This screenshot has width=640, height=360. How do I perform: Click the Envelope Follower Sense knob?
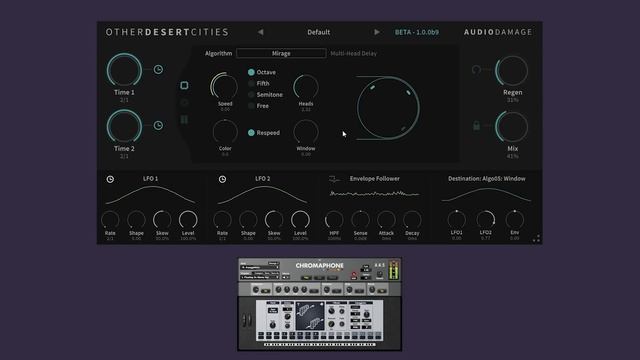(360, 220)
